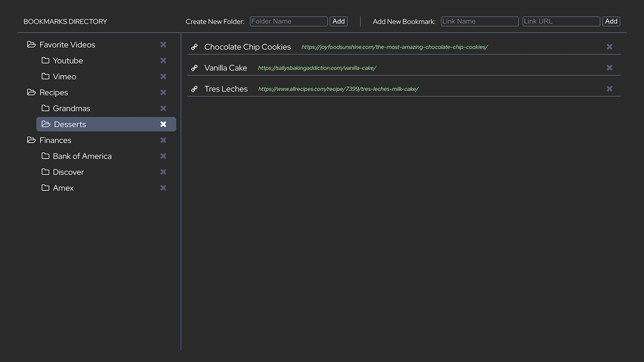Collapse Finances using its open folder icon
The width and height of the screenshot is (644, 362).
click(31, 140)
